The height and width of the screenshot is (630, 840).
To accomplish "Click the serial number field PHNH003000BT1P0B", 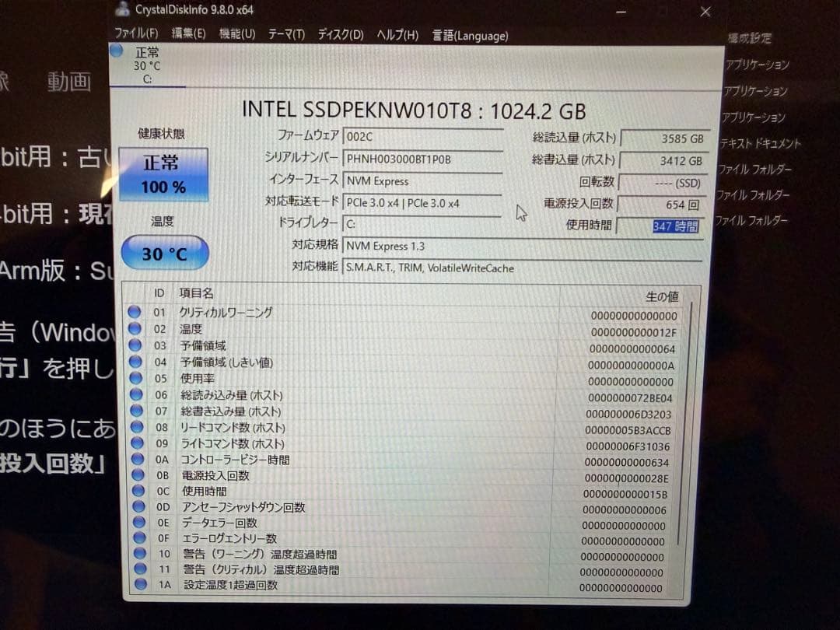I will (422, 159).
